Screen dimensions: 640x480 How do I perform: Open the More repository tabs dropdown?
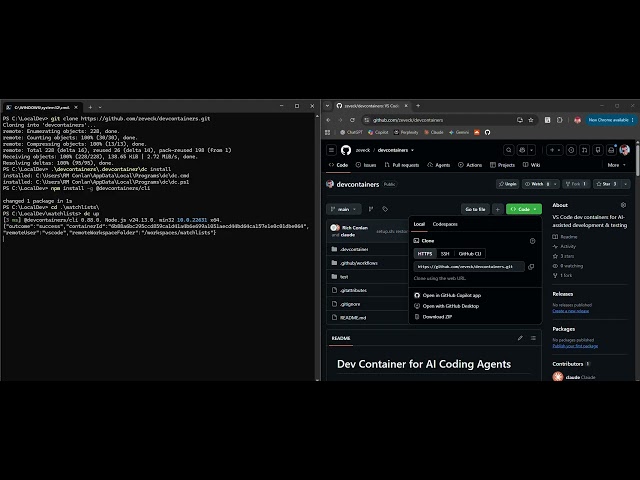pos(616,165)
